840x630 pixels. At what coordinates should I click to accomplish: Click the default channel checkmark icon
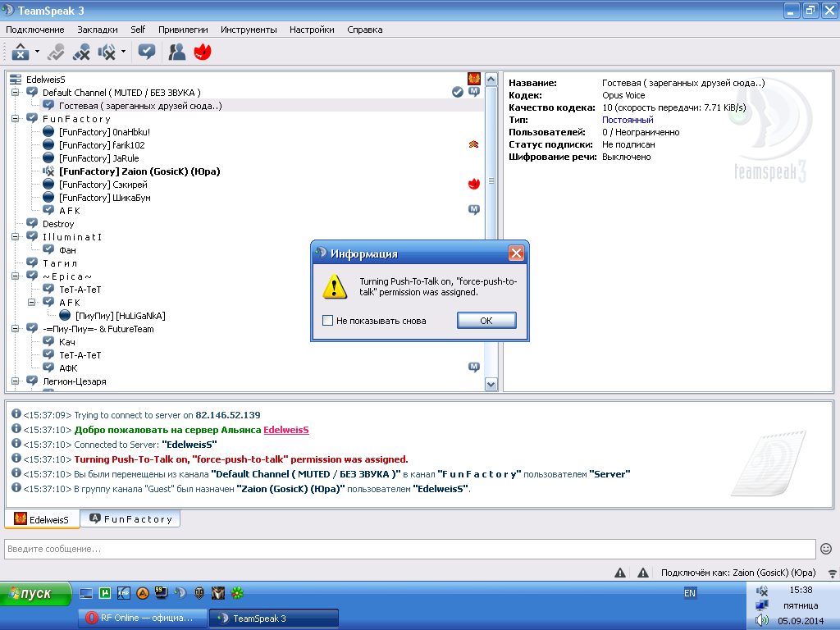(458, 92)
